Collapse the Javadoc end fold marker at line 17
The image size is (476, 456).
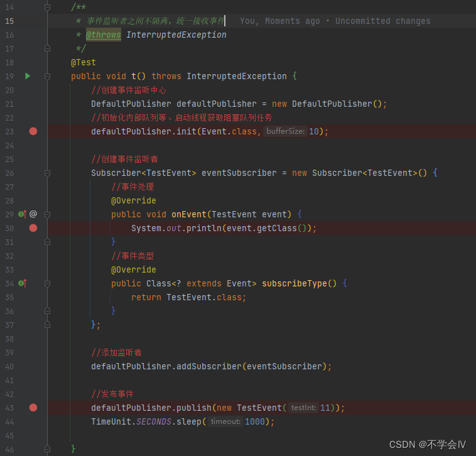pos(47,48)
